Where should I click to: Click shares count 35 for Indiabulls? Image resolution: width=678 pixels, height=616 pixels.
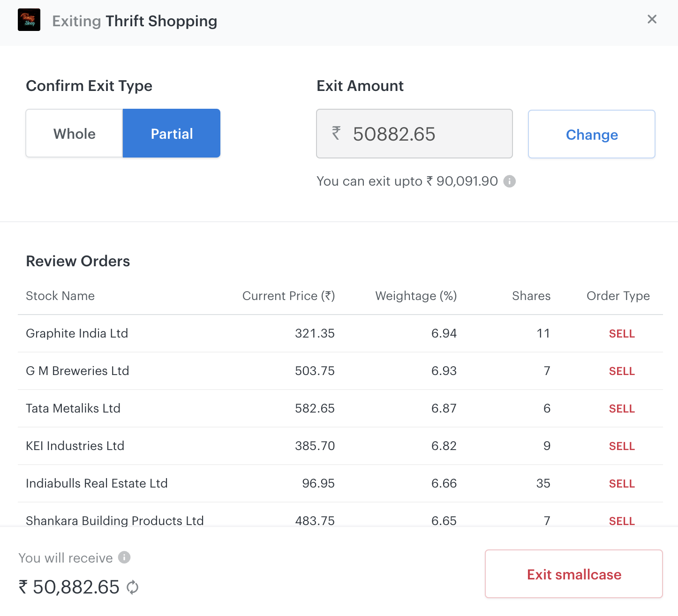pos(543,483)
